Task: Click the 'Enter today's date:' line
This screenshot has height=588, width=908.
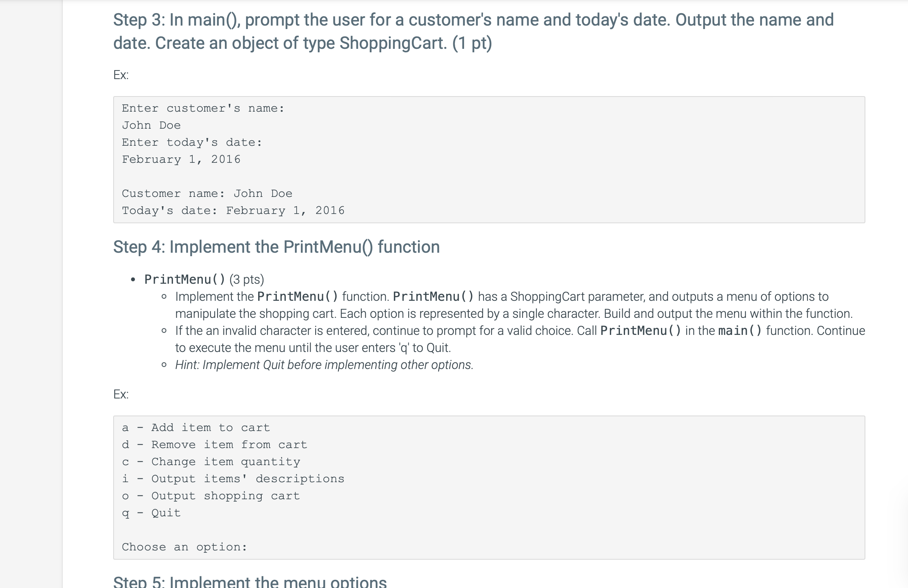Action: (192, 142)
